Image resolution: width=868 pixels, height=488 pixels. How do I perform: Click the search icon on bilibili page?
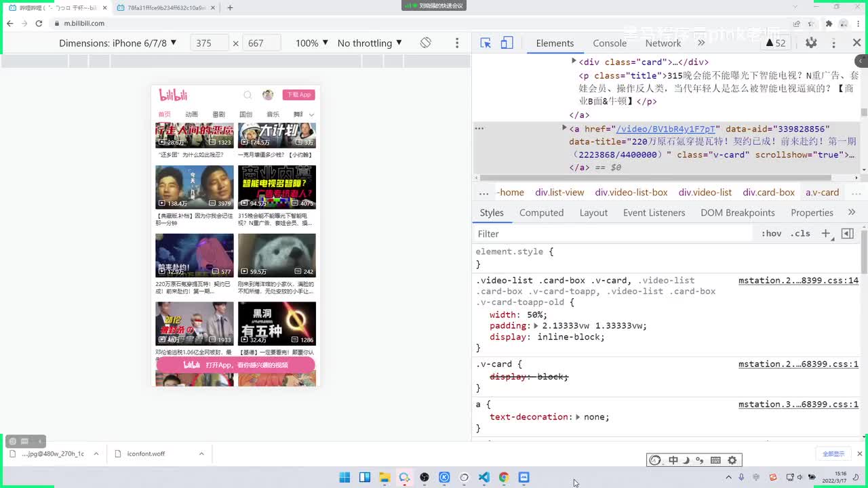coord(248,95)
